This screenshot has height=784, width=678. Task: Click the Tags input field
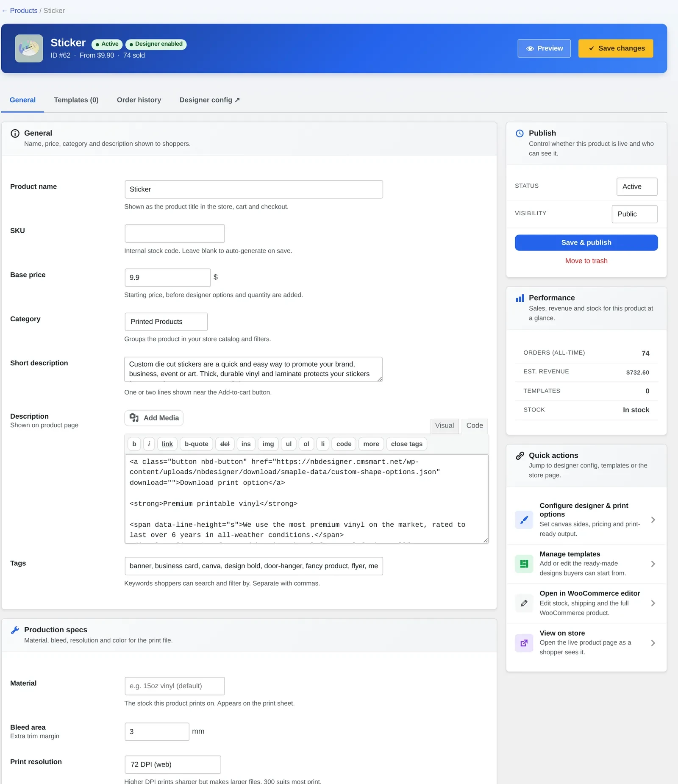coord(253,566)
